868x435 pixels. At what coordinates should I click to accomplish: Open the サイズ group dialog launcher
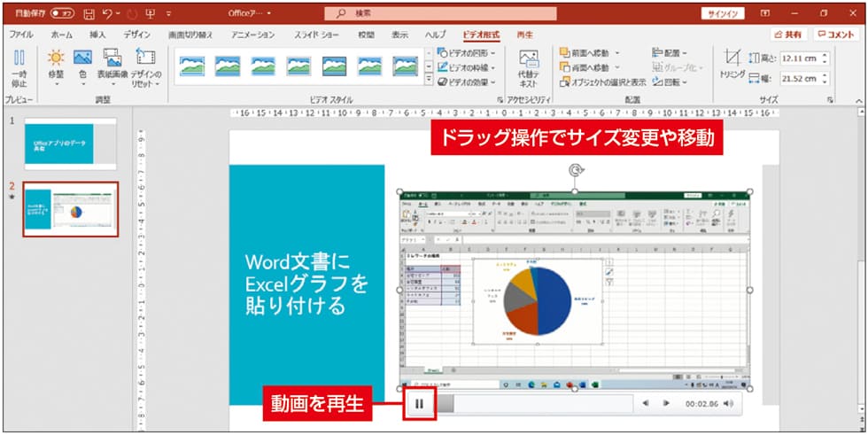830,100
